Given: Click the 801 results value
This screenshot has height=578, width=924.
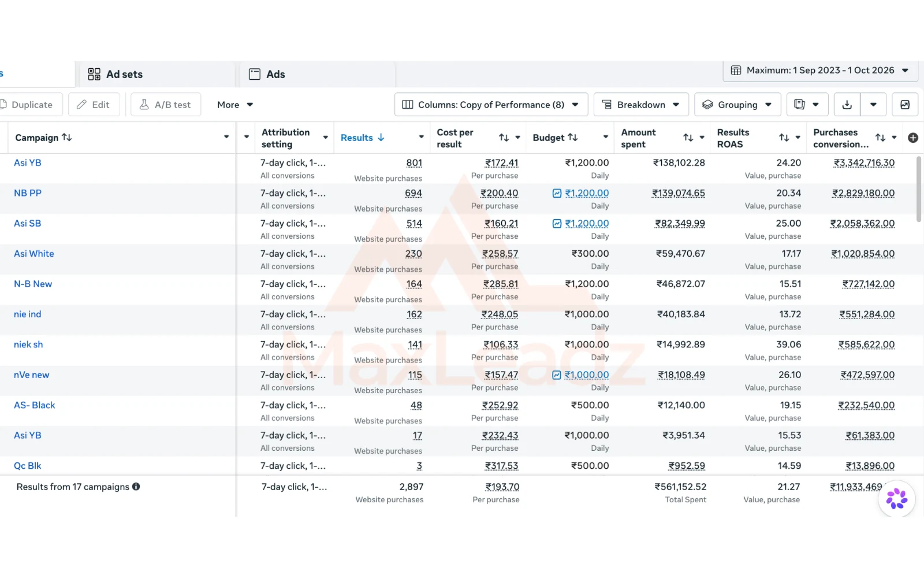Looking at the screenshot, I should tap(414, 163).
